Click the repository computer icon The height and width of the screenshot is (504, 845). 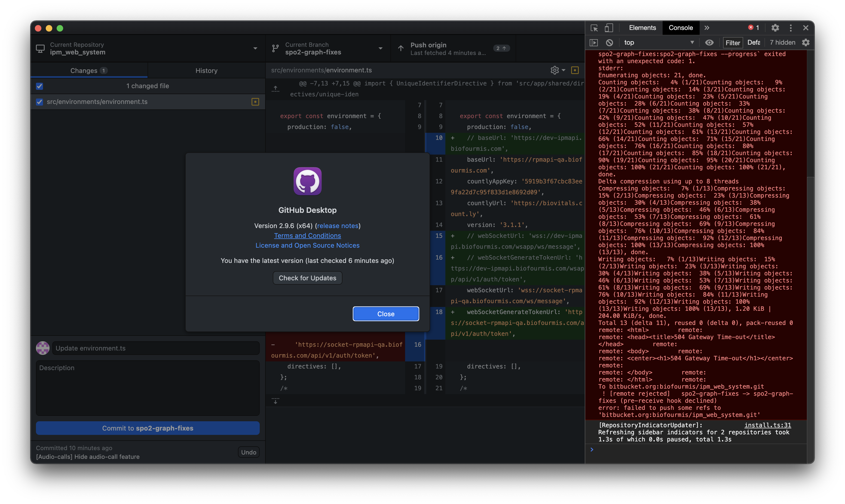click(x=40, y=48)
